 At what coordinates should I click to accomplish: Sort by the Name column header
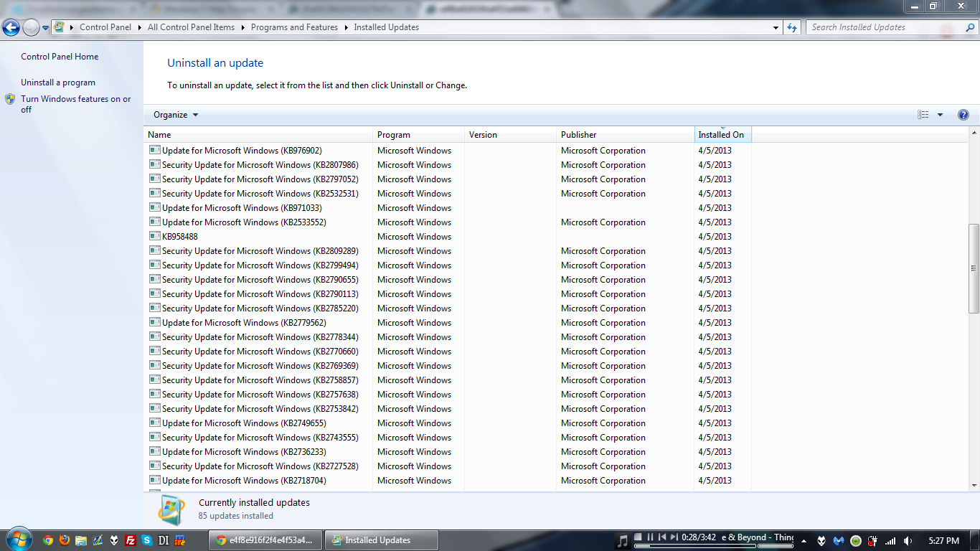(x=258, y=135)
